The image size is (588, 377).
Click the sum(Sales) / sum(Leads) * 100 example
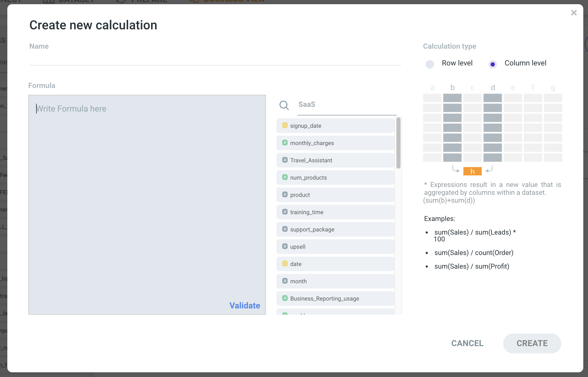(475, 235)
